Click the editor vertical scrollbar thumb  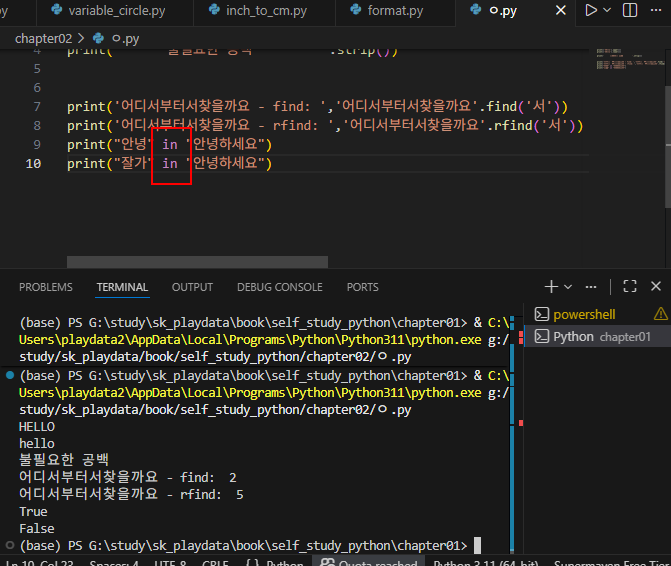click(x=668, y=148)
